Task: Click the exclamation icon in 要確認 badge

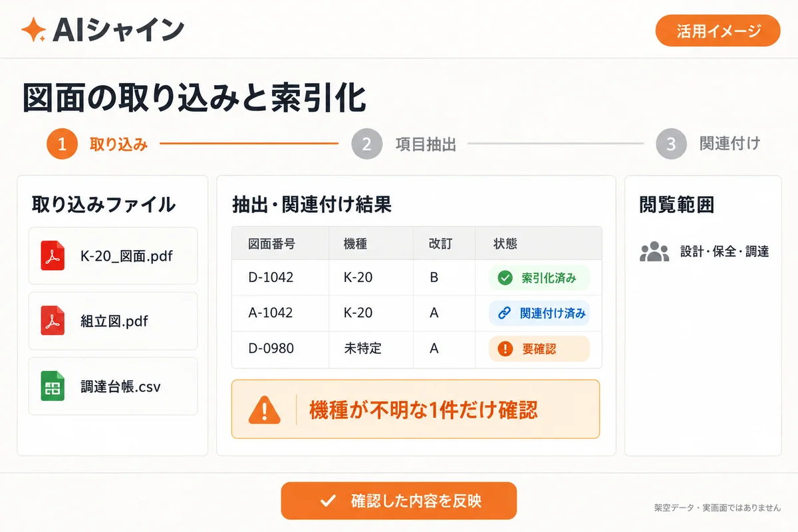Action: (505, 348)
